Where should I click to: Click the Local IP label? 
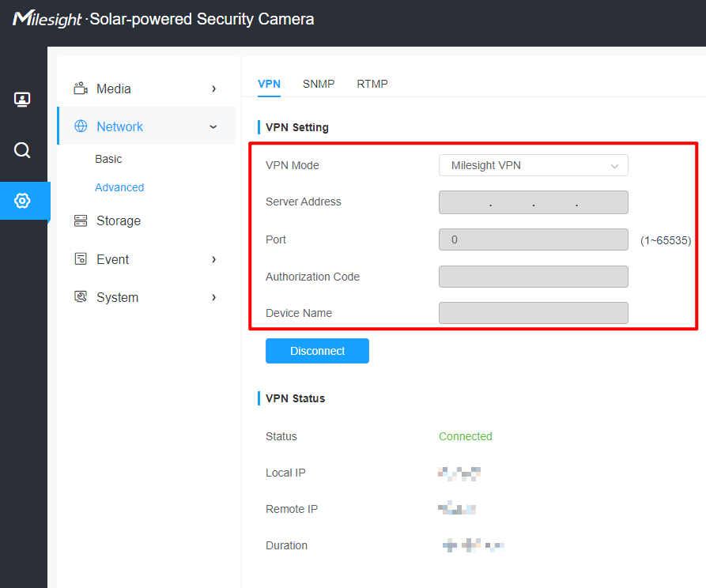pyautogui.click(x=285, y=473)
